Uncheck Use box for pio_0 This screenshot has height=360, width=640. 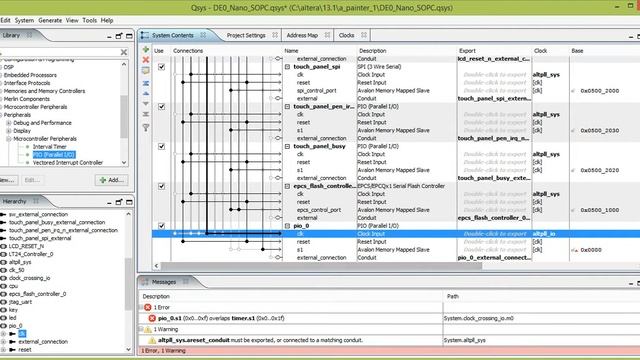162,226
